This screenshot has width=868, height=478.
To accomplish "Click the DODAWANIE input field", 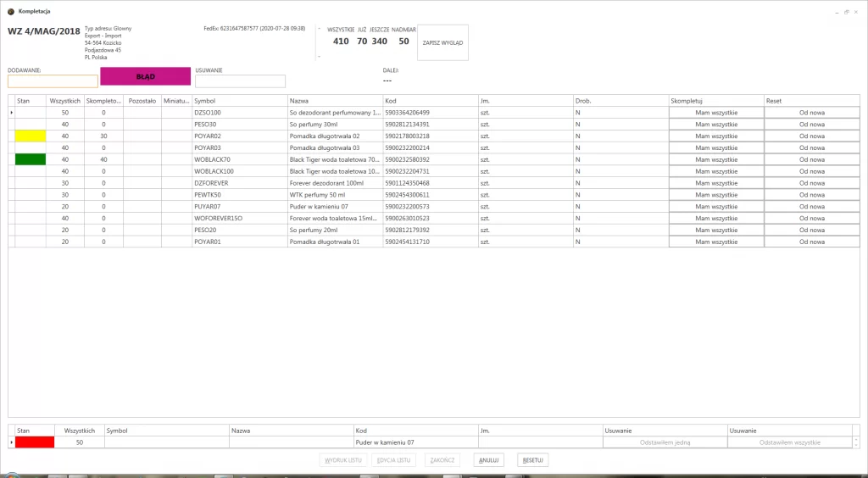I will [53, 81].
